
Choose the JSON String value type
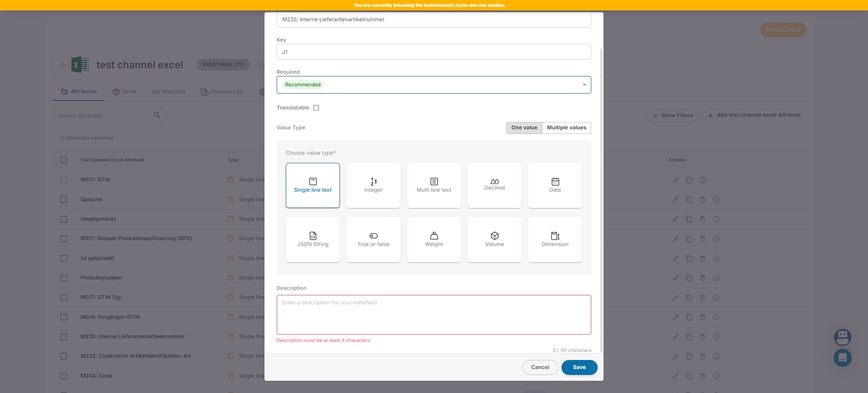[x=312, y=240]
